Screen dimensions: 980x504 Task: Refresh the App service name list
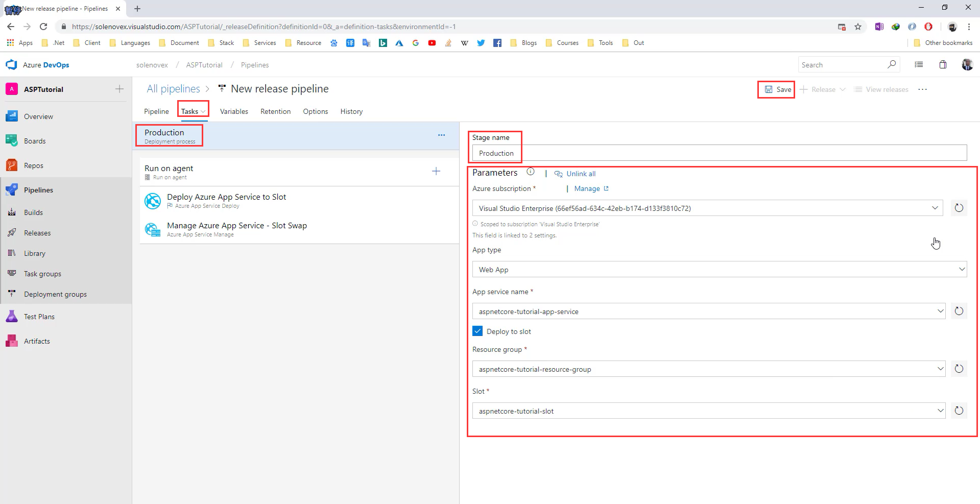point(959,311)
